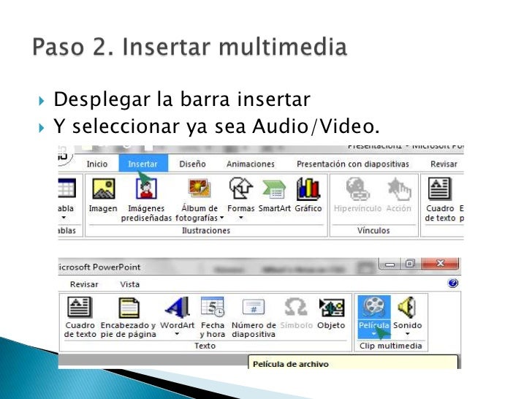The image size is (532, 399).
Task: Click the Ilustraciones group label
Action: click(206, 230)
